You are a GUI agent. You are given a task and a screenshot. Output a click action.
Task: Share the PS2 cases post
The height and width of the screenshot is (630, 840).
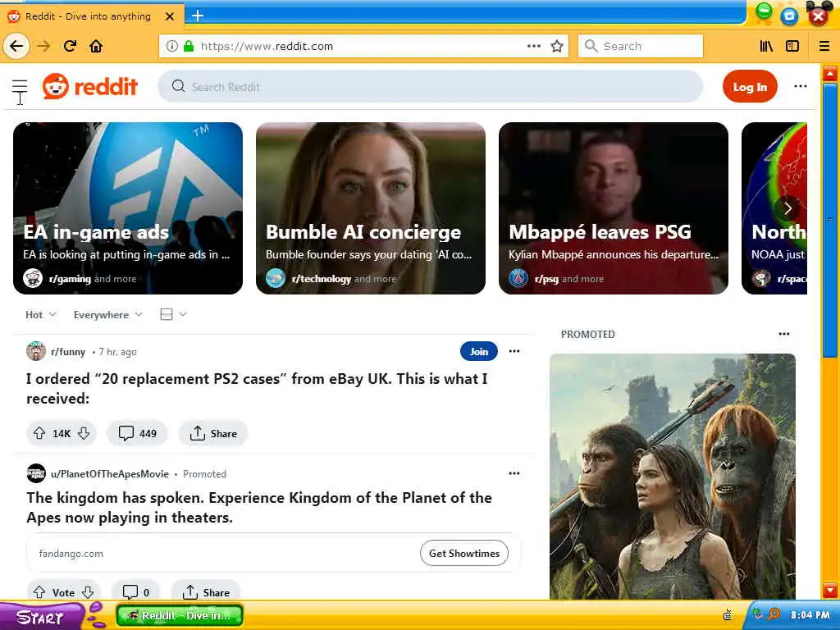213,433
